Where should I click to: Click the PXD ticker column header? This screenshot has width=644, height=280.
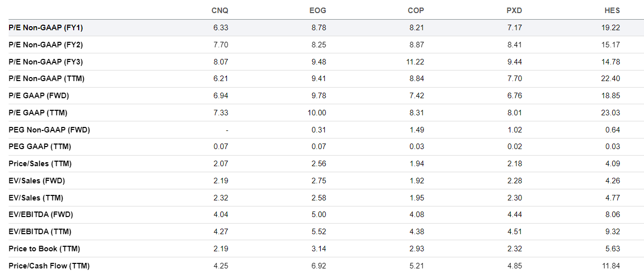coord(514,11)
